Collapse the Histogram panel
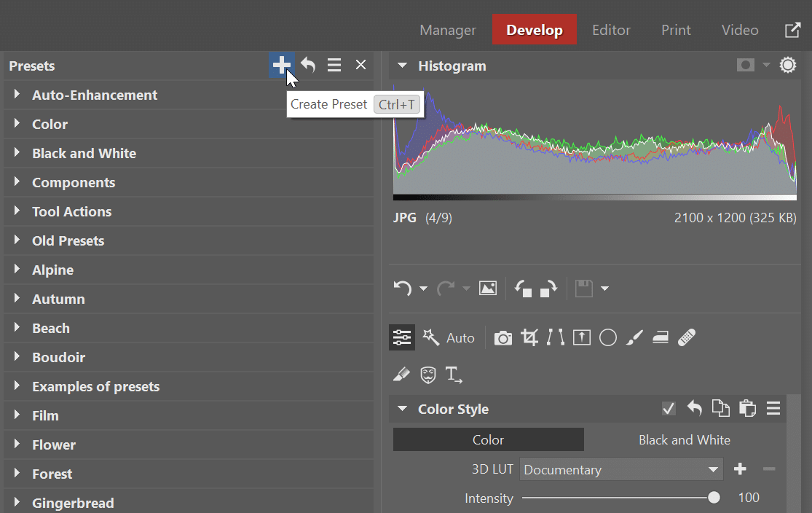Viewport: 812px width, 513px height. coord(402,65)
